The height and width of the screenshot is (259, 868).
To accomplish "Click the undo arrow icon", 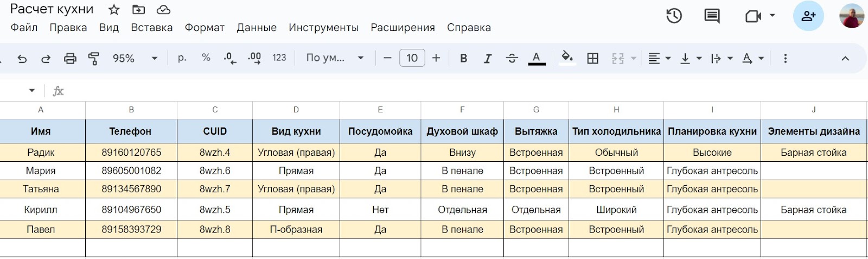I will tap(22, 59).
